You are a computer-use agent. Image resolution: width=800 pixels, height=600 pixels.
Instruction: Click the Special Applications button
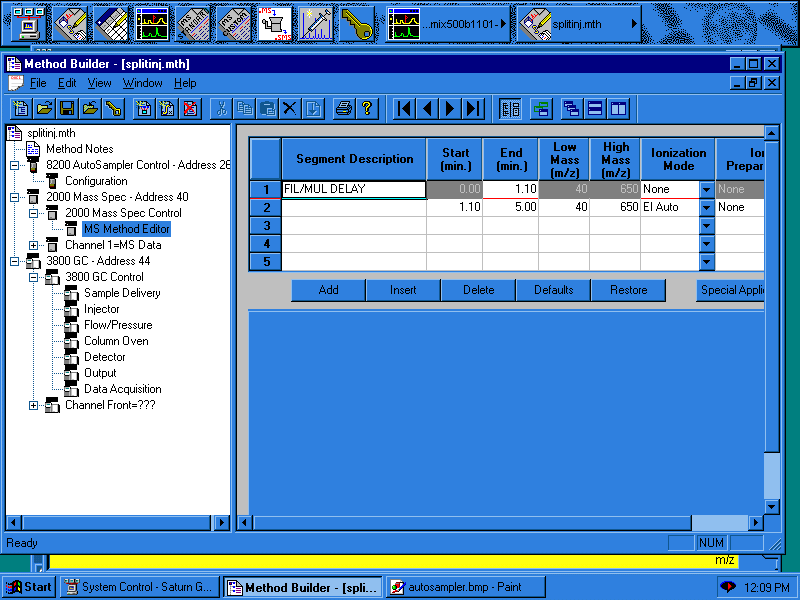click(x=731, y=290)
